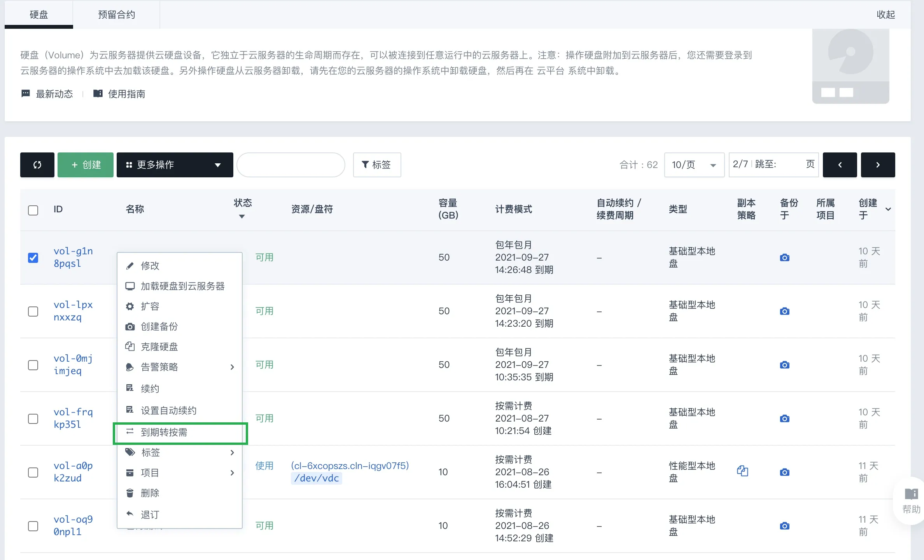The image size is (924, 560).
Task: Check the vol-oq90npl1 row checkbox
Action: click(33, 526)
